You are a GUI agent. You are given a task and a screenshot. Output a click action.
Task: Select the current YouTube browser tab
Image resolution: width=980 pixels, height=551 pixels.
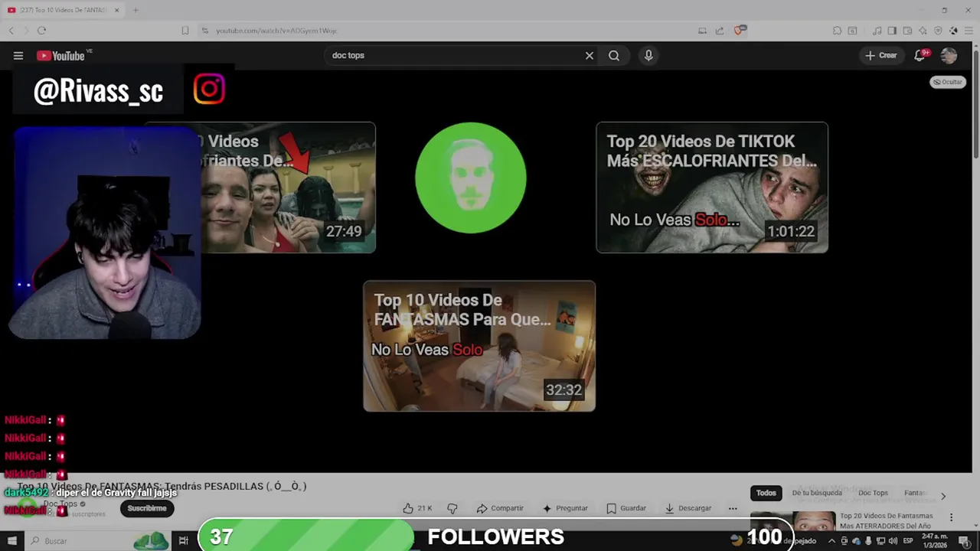[64, 10]
